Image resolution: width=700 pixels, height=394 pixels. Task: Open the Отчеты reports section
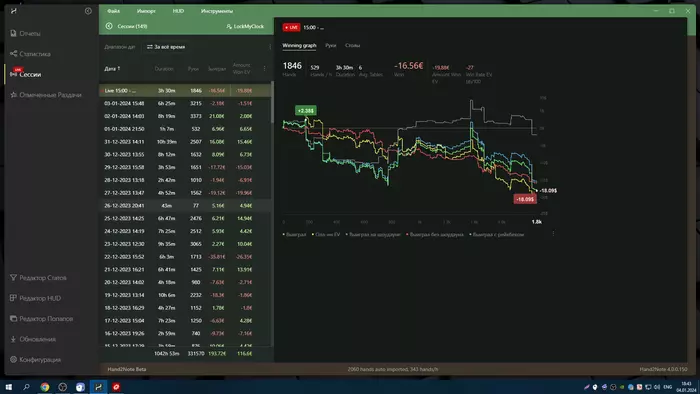[x=25, y=33]
